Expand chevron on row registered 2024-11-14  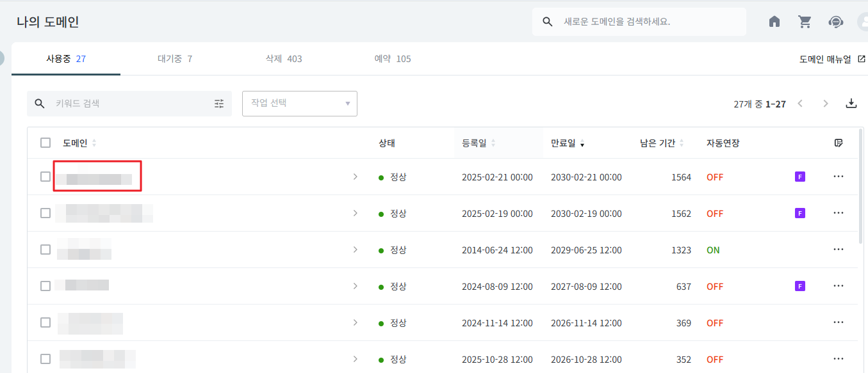[355, 323]
